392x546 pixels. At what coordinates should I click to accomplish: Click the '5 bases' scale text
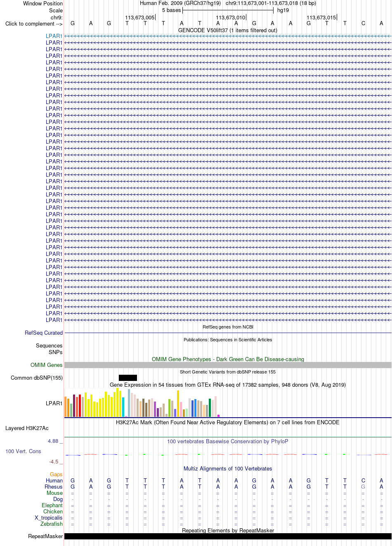tap(171, 10)
